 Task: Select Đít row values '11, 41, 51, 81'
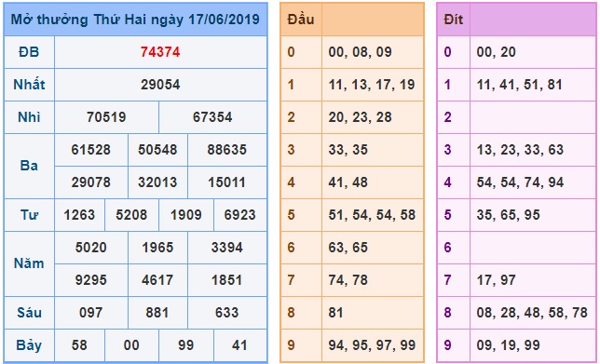[x=520, y=85]
